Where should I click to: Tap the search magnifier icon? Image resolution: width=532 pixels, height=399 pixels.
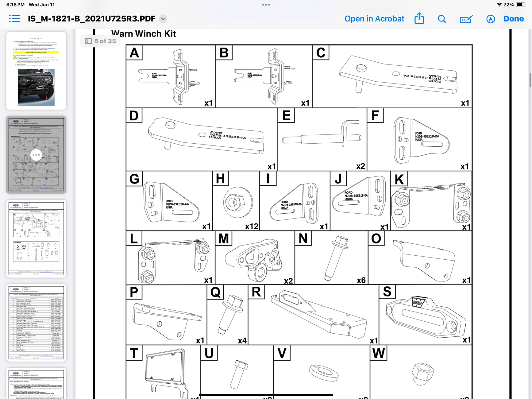tap(442, 19)
